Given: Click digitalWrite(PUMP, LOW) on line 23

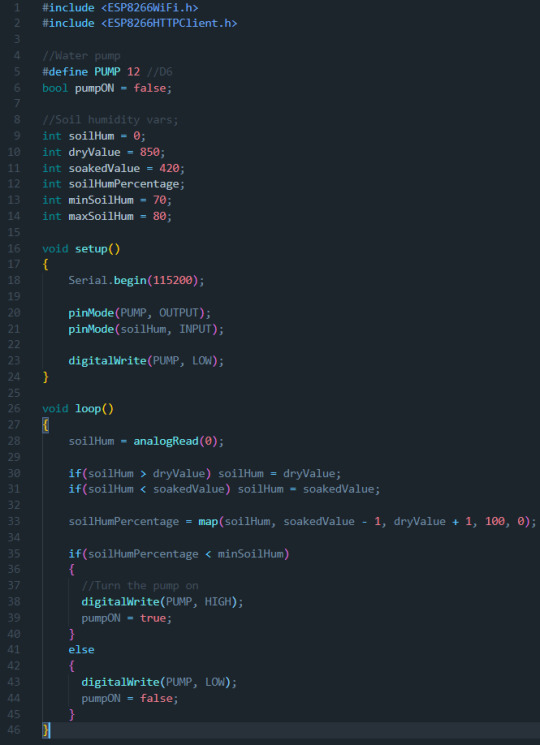Looking at the screenshot, I should pyautogui.click(x=146, y=361).
